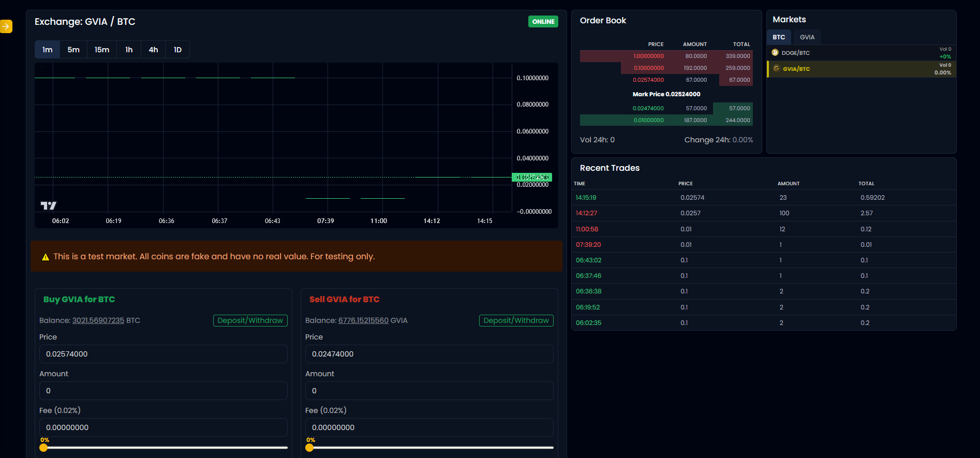980x458 pixels.
Task: Click the BTC balance link 3021.56907235
Action: click(x=98, y=320)
